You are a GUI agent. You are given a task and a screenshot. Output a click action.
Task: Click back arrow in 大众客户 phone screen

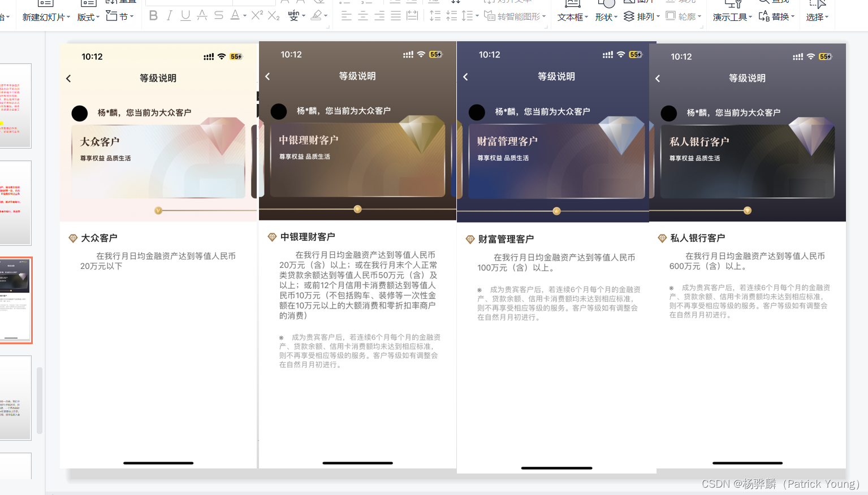[x=68, y=79]
